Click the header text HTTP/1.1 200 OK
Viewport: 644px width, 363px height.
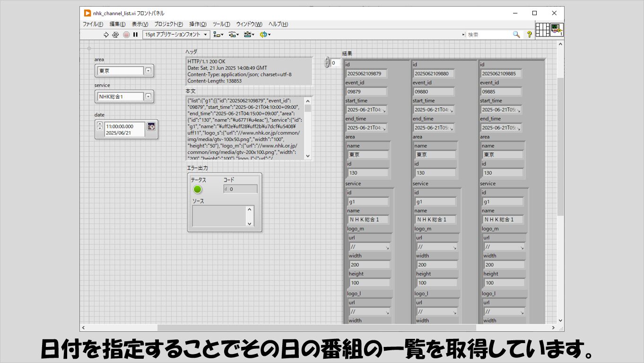point(206,62)
